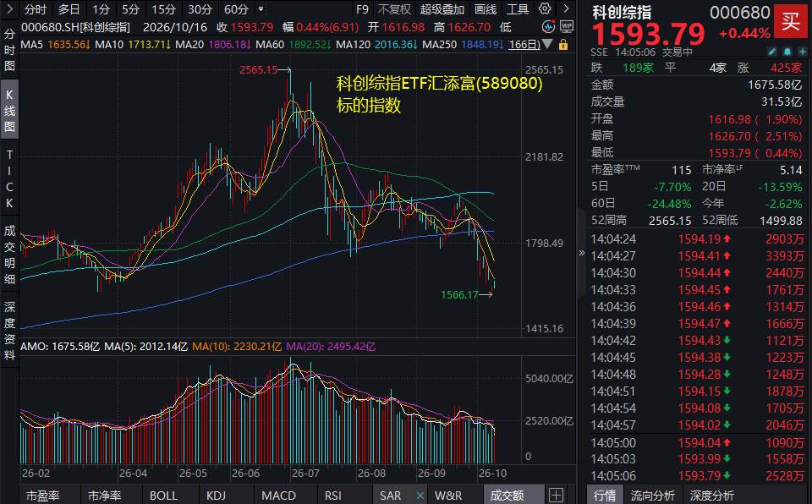The image size is (812, 504).
Task: Toggle 不复权 adjustment mode
Action: tap(394, 9)
